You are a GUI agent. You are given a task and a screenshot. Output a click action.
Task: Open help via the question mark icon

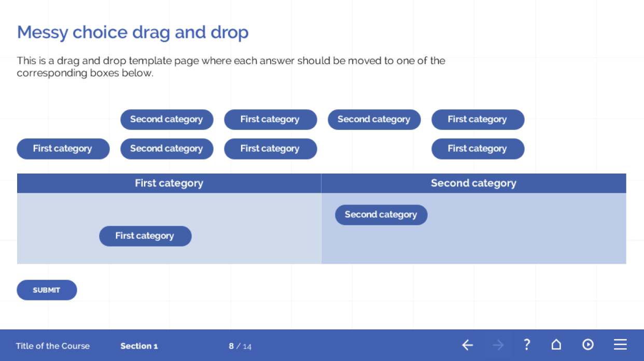click(527, 344)
